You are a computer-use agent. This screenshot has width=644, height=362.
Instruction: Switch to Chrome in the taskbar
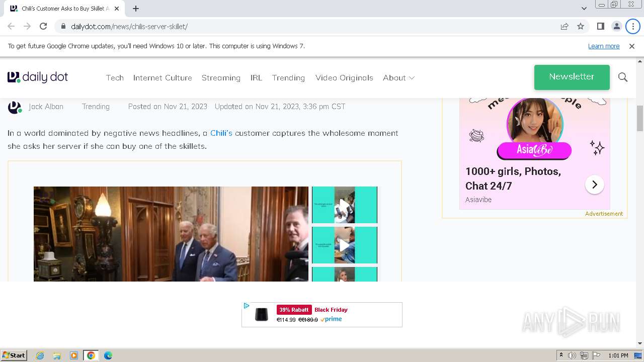91,355
